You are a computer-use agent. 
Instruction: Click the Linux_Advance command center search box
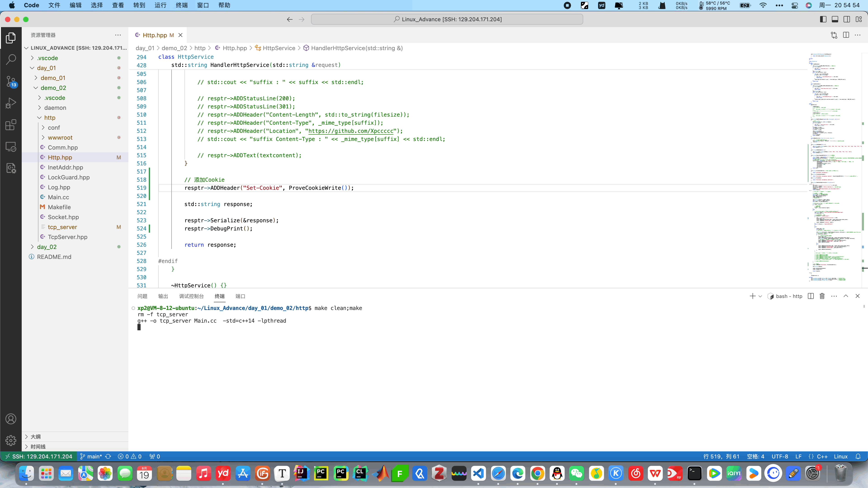[x=447, y=19]
